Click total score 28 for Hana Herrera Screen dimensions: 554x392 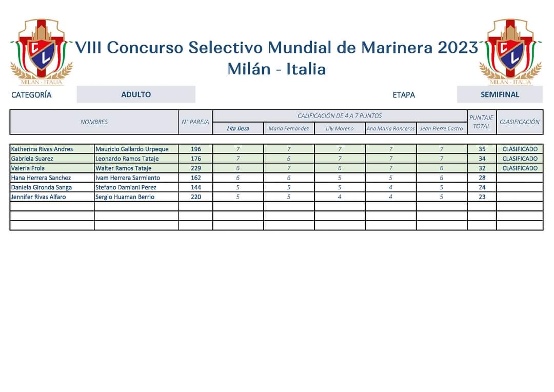[x=482, y=178]
